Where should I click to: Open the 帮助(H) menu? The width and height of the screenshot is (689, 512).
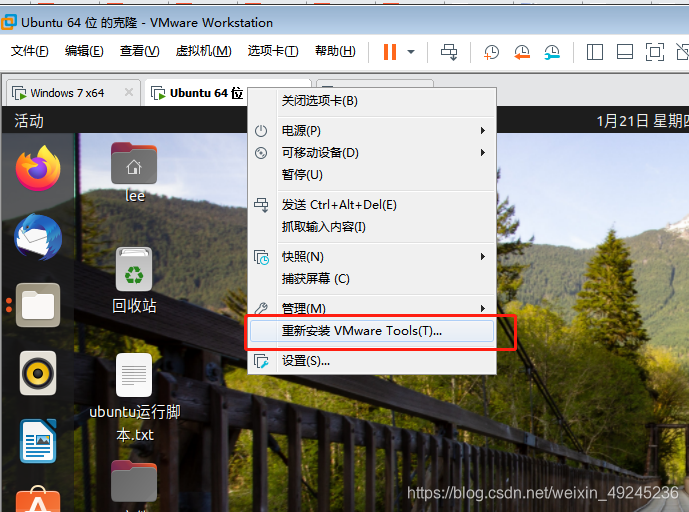point(335,51)
